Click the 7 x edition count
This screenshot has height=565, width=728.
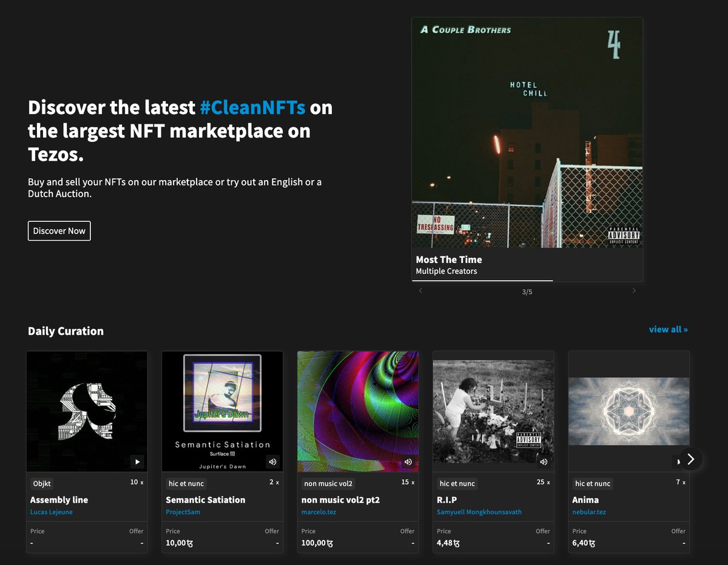pos(681,483)
